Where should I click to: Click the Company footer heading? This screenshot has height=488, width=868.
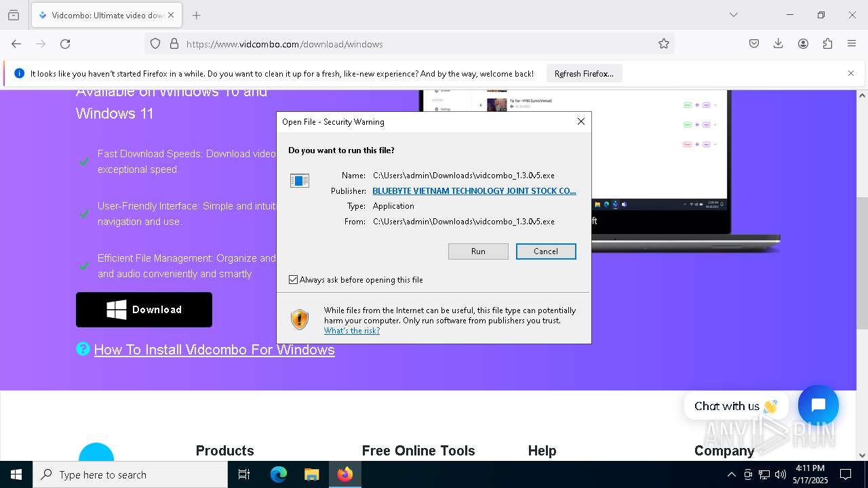click(724, 451)
